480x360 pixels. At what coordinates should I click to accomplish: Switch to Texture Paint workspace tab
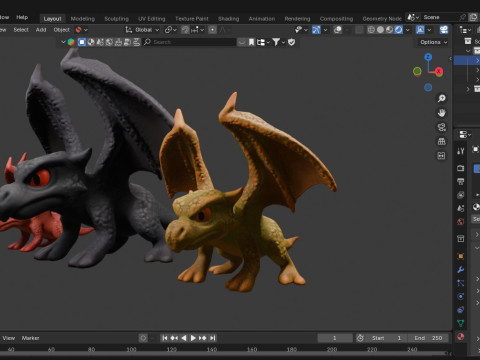[x=192, y=19]
